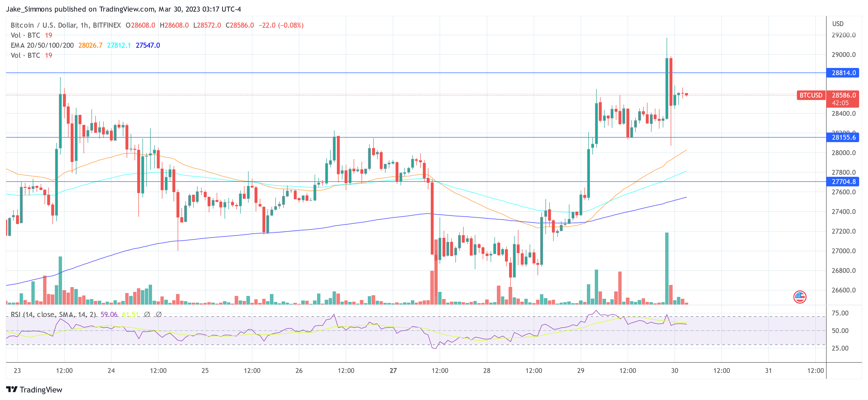This screenshot has height=400, width=868.
Task: Click the bold date label 27 on time axis
Action: coord(393,371)
